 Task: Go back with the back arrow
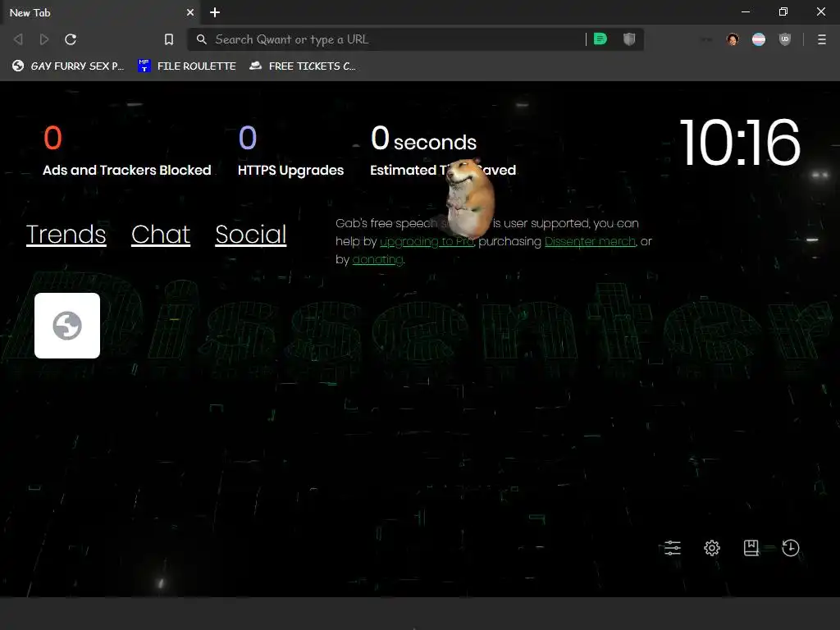[18, 39]
